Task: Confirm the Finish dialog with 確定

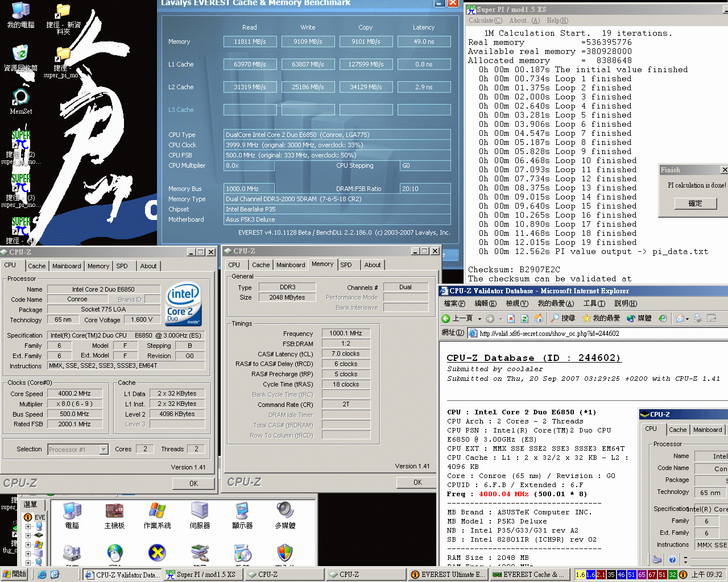Action: pyautogui.click(x=695, y=203)
